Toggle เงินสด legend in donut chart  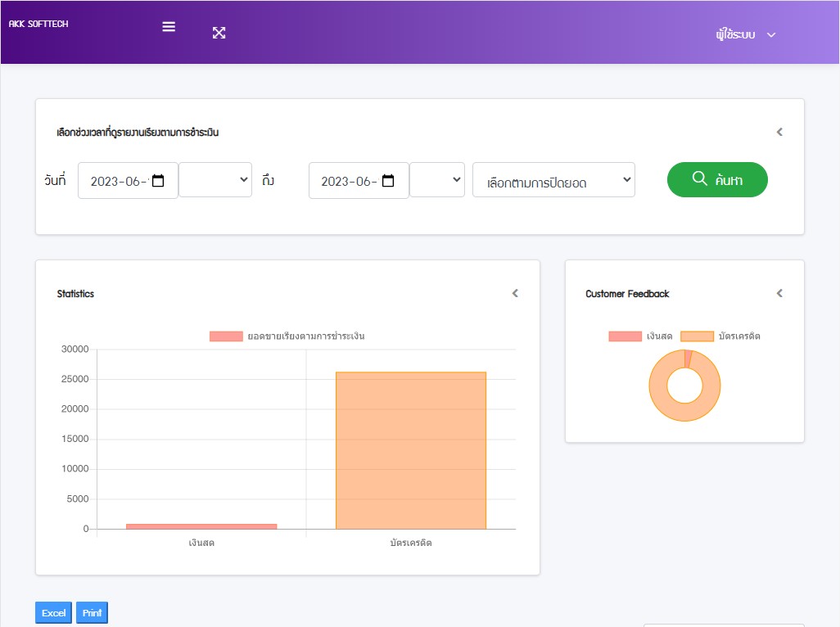coord(640,336)
